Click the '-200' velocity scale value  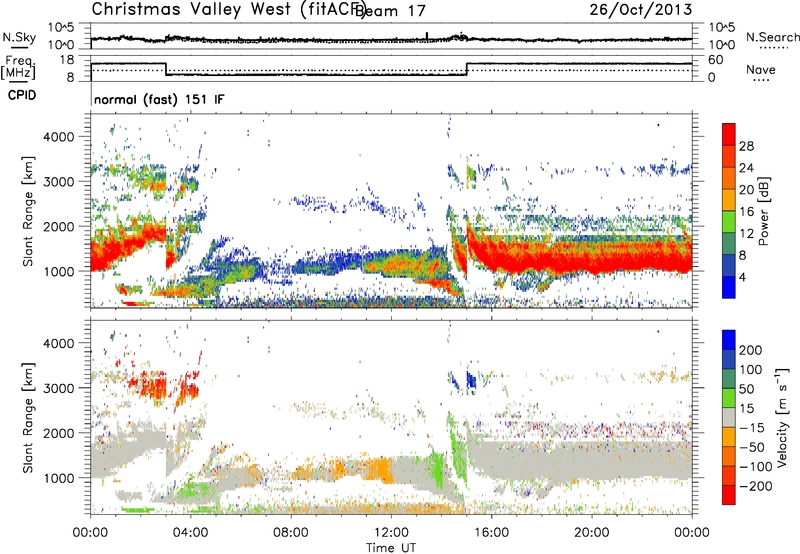point(756,486)
